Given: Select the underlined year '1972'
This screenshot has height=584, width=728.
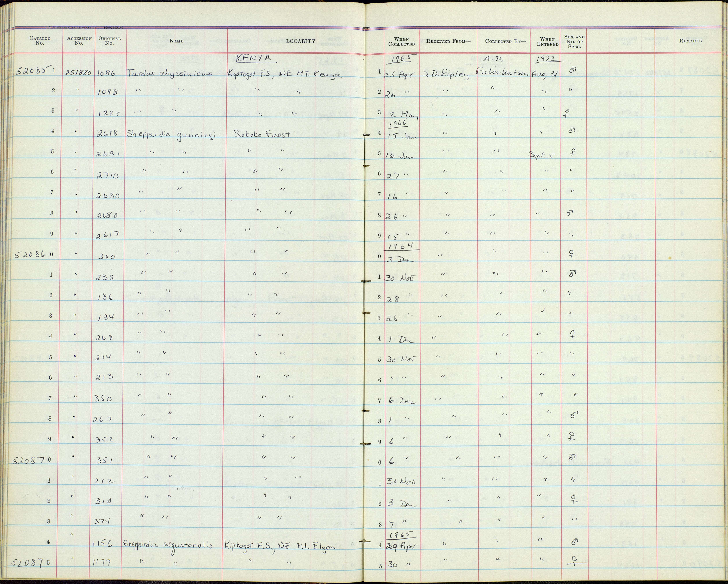Looking at the screenshot, I should click(548, 59).
